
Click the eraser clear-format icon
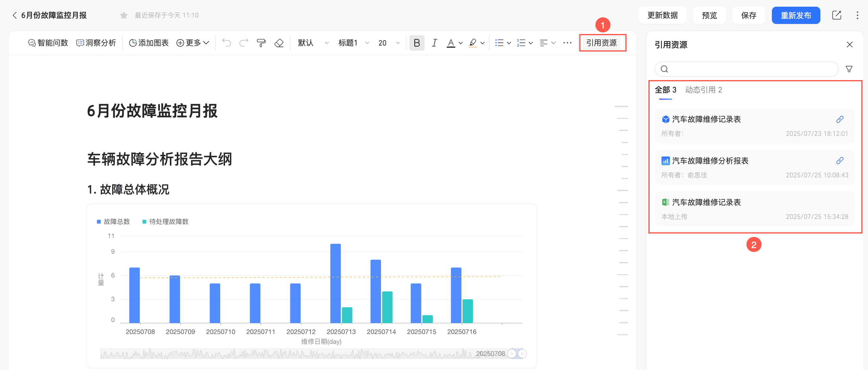pyautogui.click(x=279, y=43)
